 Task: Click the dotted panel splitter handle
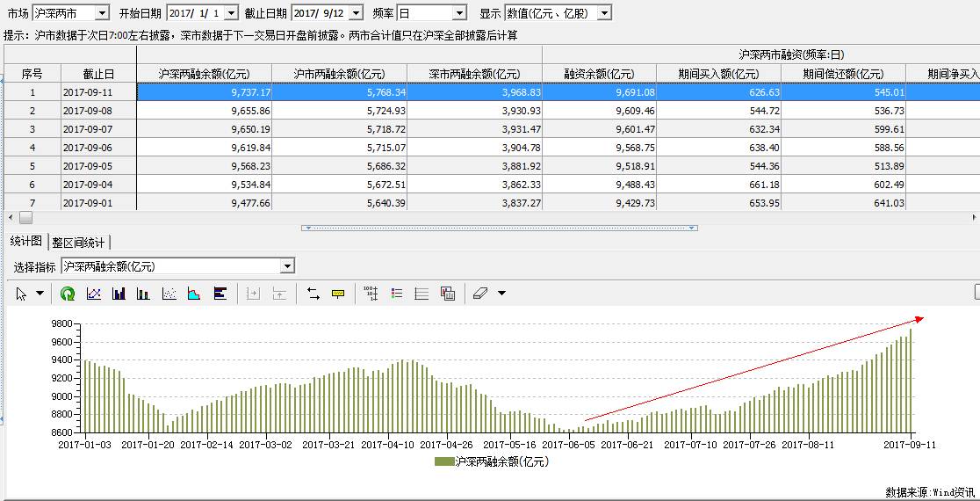click(x=500, y=229)
